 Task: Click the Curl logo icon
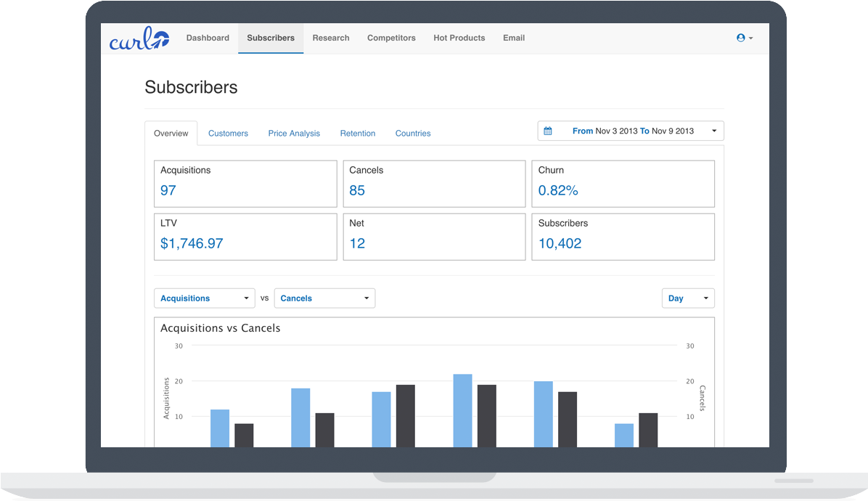click(x=139, y=38)
